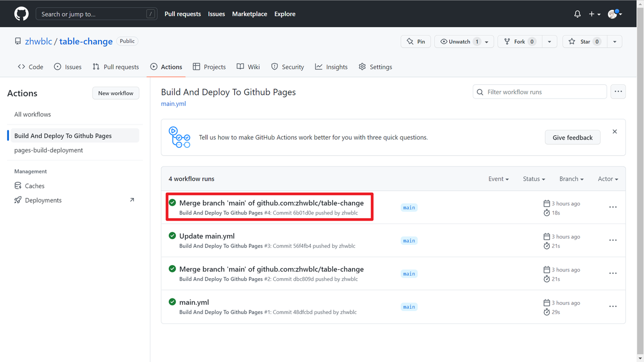Click the Actions workflow illustration in feedback banner
This screenshot has height=362, width=644.
[x=180, y=138]
